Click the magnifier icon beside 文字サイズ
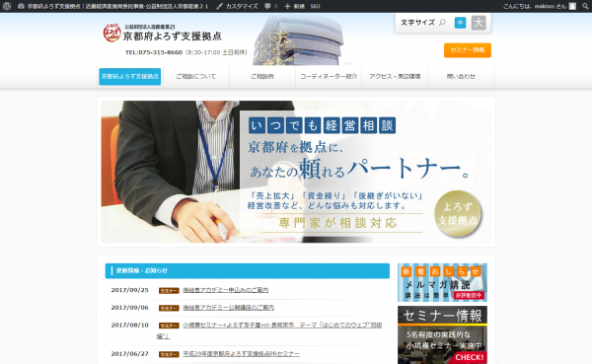Screen dimensions: 592x364 tap(442, 23)
